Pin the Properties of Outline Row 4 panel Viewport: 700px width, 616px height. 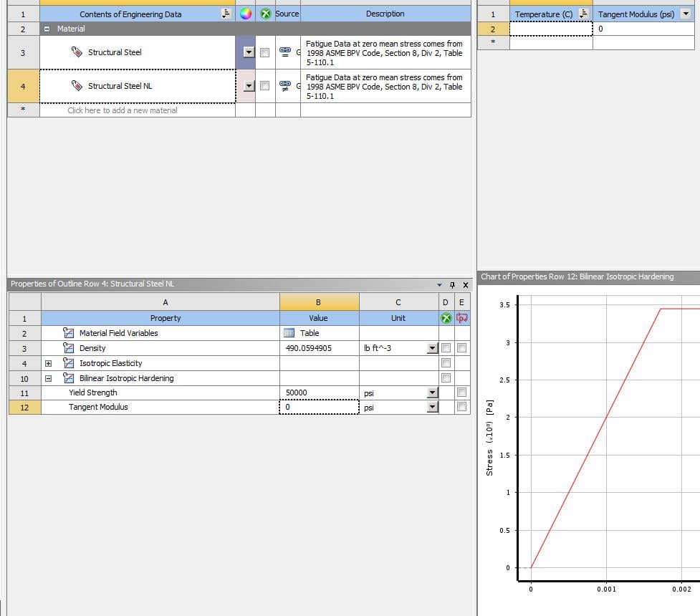pos(452,285)
